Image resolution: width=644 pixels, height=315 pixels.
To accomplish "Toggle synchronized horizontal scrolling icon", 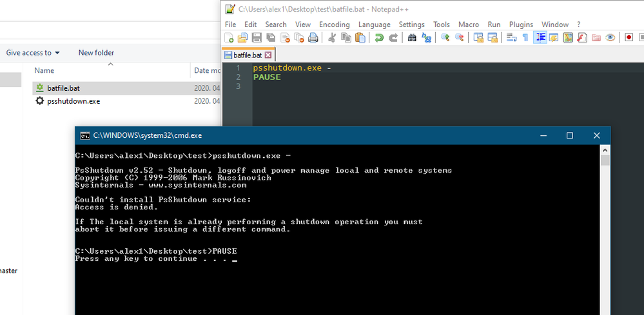I will (x=492, y=38).
